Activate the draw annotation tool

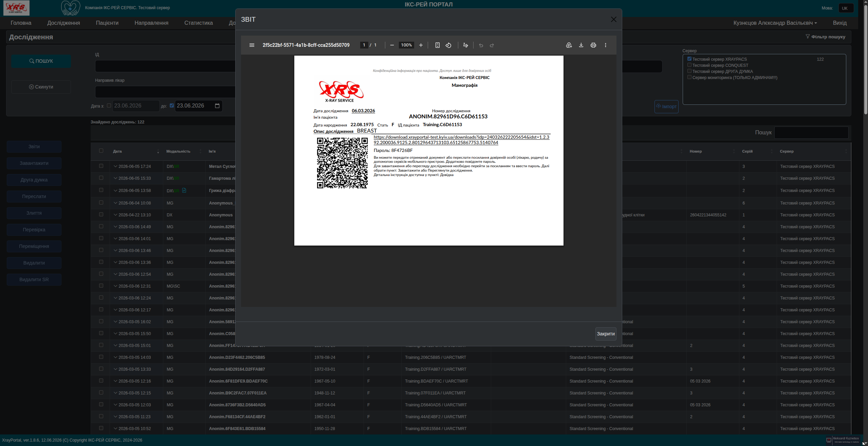click(x=465, y=45)
